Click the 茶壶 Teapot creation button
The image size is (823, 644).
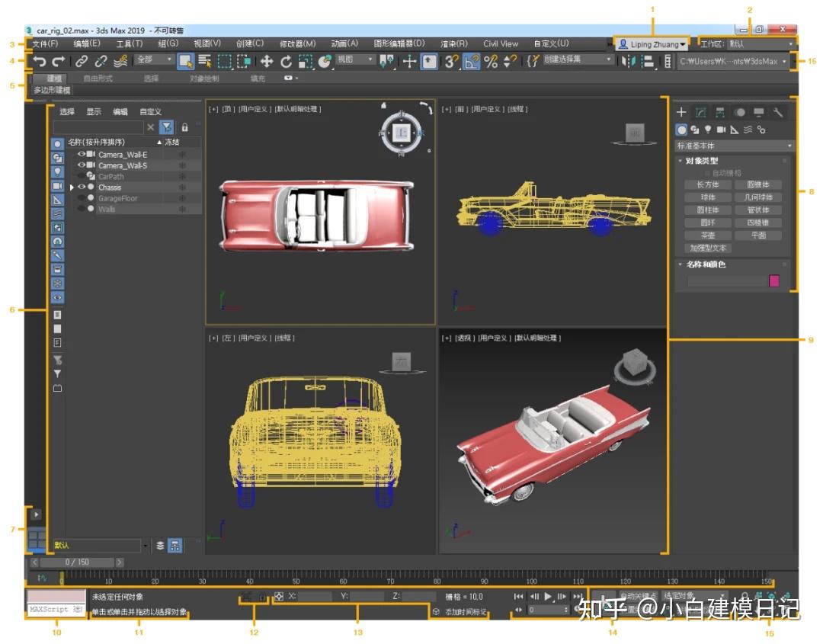pyautogui.click(x=708, y=235)
